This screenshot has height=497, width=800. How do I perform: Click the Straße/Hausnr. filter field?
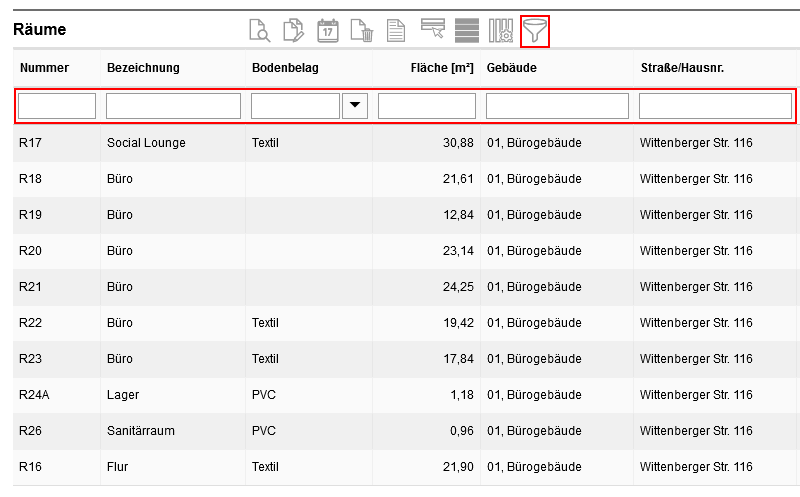(x=714, y=106)
